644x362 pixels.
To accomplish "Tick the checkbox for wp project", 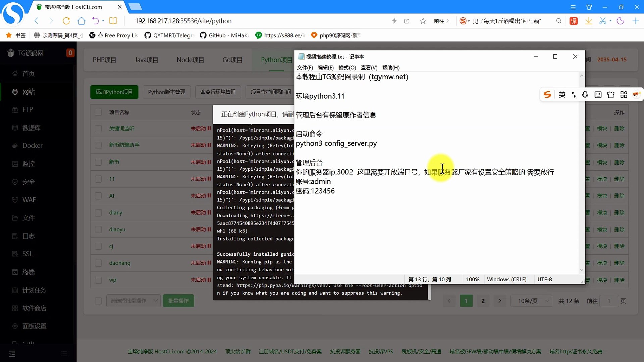I will [x=98, y=280].
